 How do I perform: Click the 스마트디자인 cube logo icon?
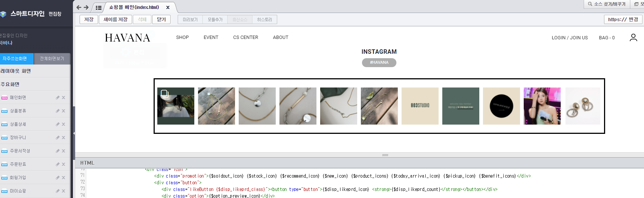click(x=3, y=14)
